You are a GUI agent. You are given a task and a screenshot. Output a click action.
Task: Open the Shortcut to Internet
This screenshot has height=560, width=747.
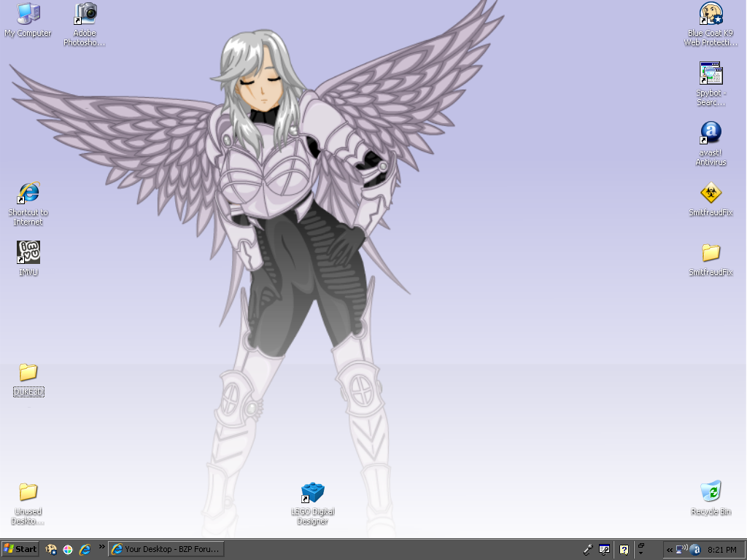(28, 192)
